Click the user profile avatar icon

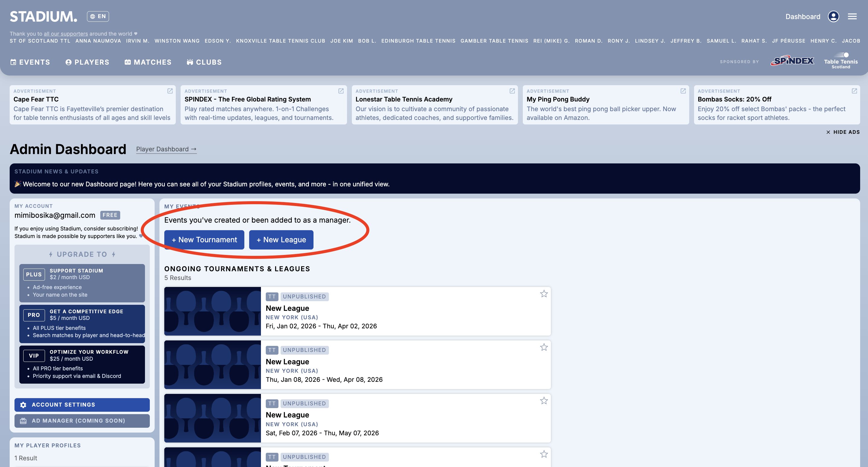click(833, 17)
